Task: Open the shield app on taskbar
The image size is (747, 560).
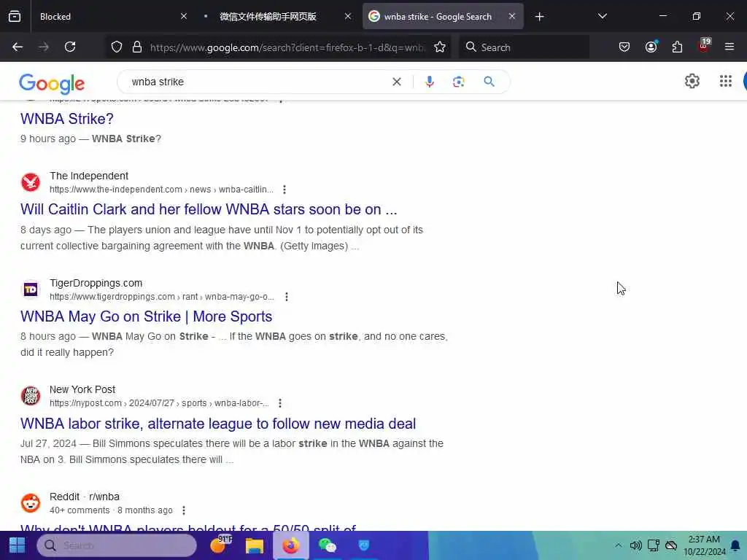Action: 363,545
